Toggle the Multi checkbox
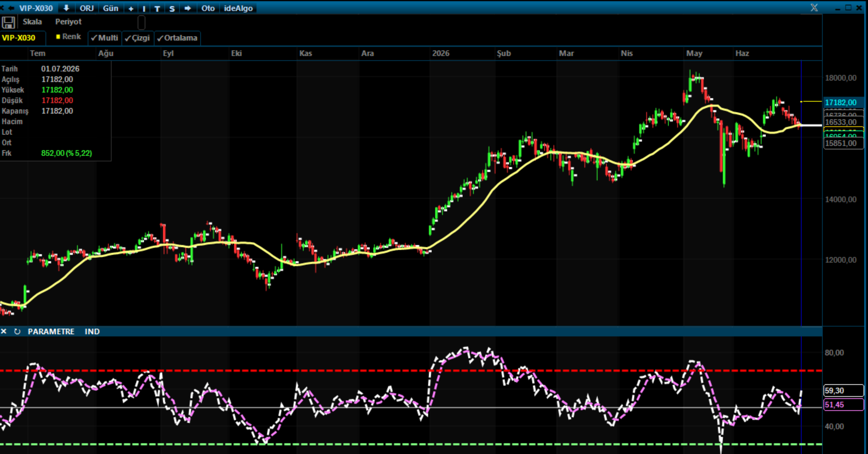Screen dimensions: 868x454 [105, 38]
